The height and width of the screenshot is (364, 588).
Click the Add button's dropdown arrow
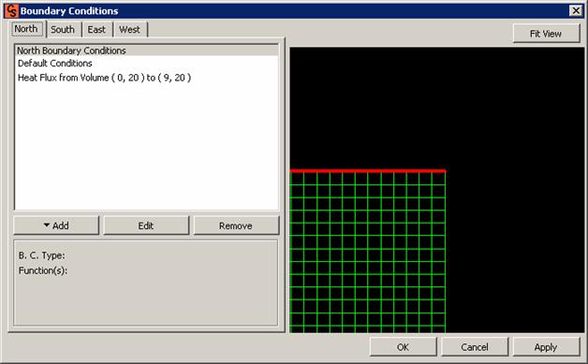(47, 226)
